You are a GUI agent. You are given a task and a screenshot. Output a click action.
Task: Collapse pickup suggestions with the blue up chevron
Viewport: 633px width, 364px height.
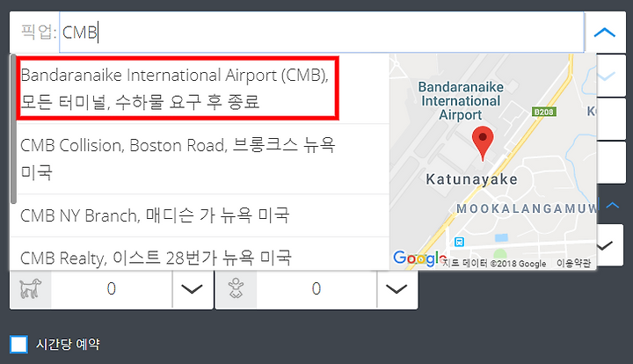(x=604, y=33)
